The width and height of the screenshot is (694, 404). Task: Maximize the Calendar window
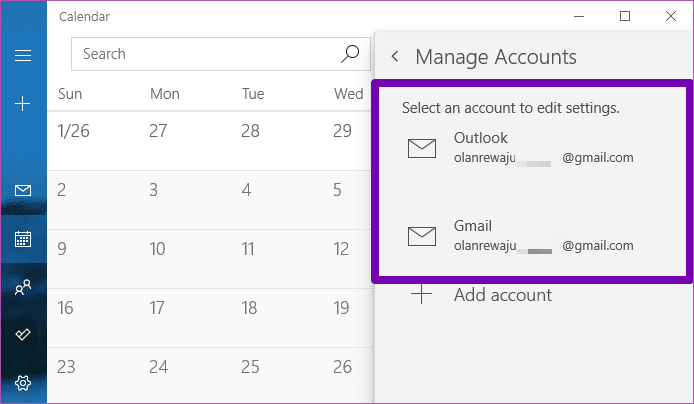click(625, 16)
